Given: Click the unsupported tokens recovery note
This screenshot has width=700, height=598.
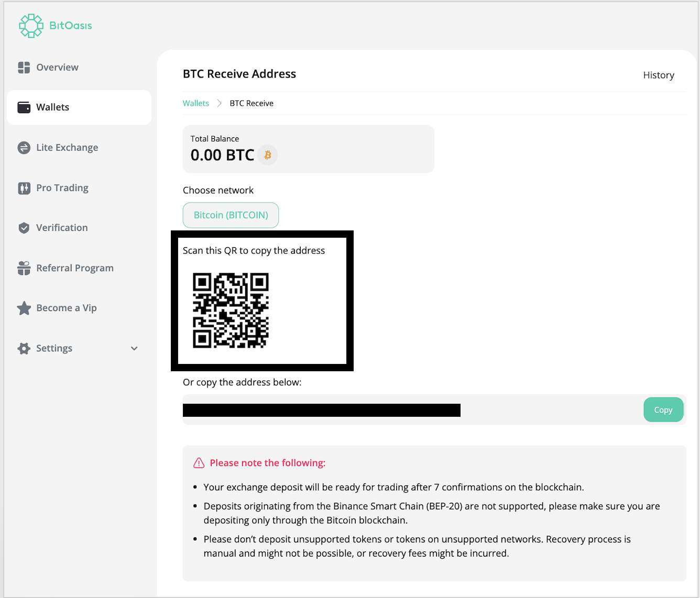Looking at the screenshot, I should click(417, 546).
